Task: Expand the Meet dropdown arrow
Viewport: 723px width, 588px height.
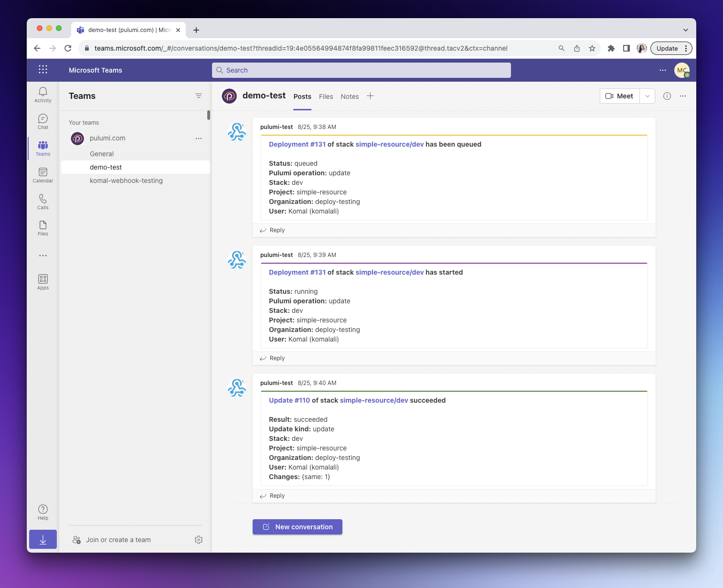Action: click(x=648, y=96)
